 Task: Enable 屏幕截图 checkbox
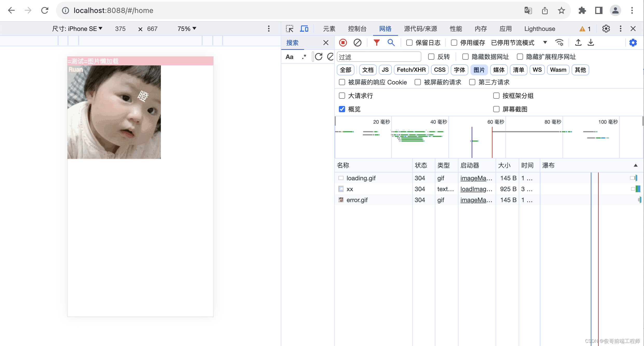[495, 109]
